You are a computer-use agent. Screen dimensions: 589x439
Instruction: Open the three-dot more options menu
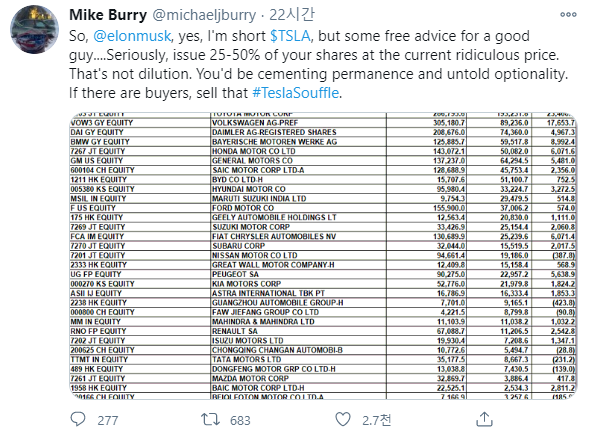568,15
